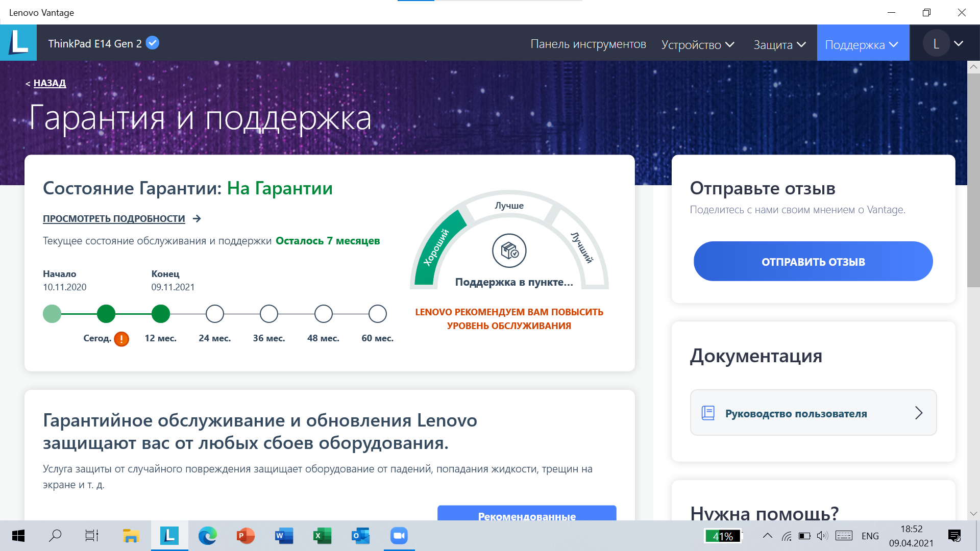Select the 24 мес. timeline marker

[x=215, y=314]
